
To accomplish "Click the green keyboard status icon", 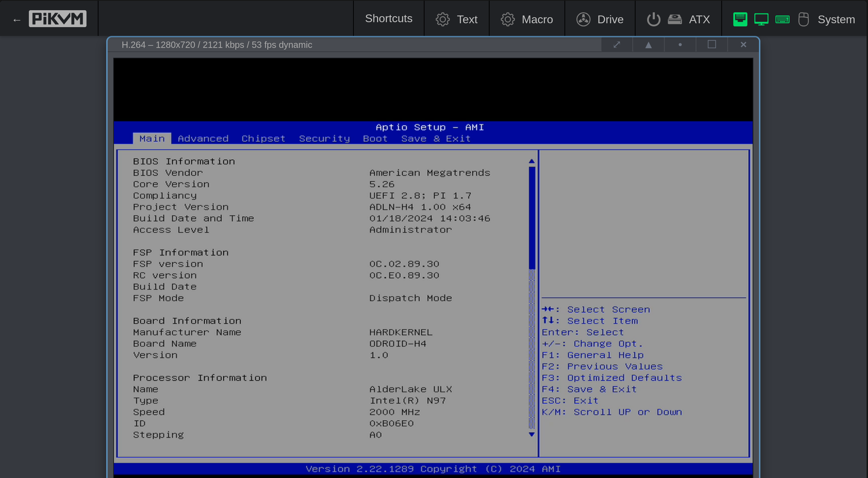I will point(782,19).
